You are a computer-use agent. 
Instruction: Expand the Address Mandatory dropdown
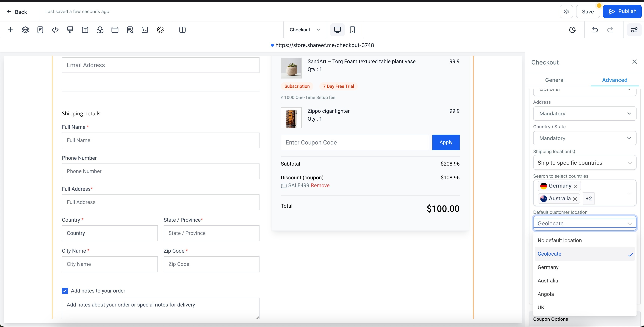[584, 114]
